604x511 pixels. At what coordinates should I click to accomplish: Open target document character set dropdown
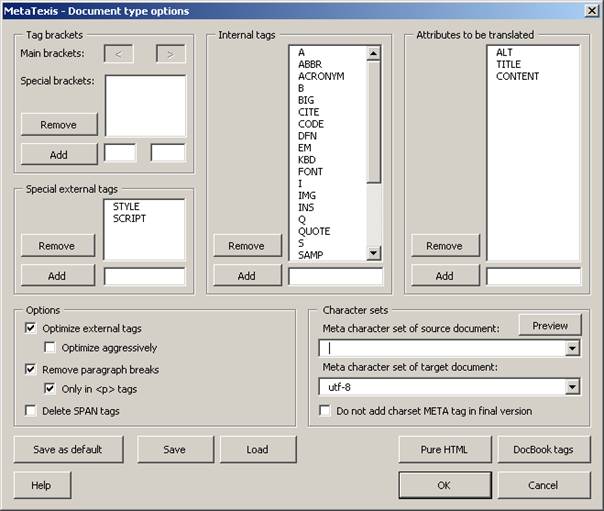572,387
